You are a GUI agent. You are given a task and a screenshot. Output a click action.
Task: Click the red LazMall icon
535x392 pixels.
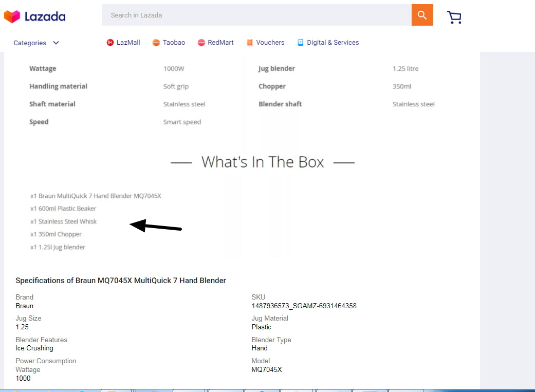pos(110,43)
